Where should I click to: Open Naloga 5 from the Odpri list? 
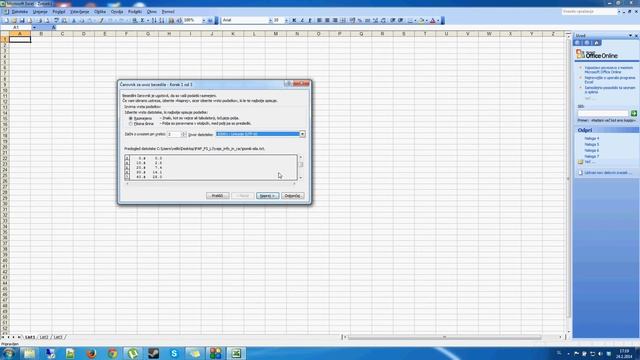pyautogui.click(x=592, y=144)
